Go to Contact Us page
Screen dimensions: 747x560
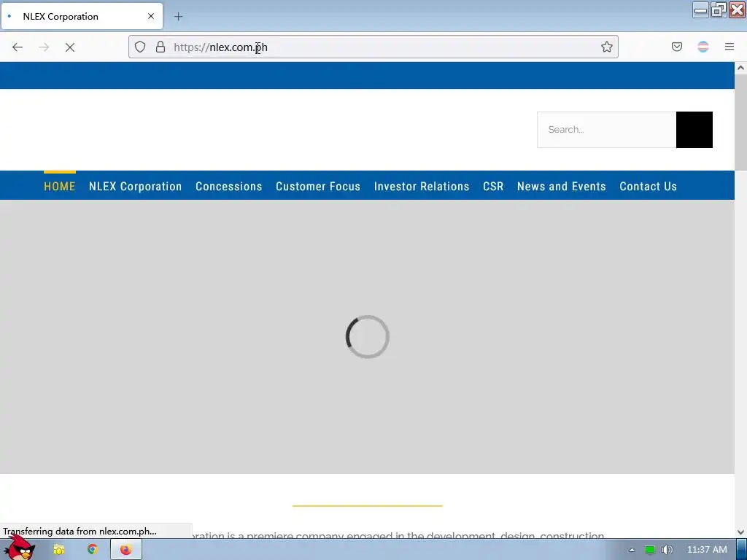click(x=648, y=186)
